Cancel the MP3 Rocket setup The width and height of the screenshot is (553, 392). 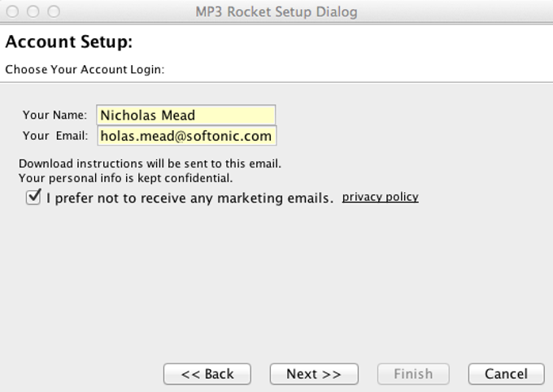(506, 374)
